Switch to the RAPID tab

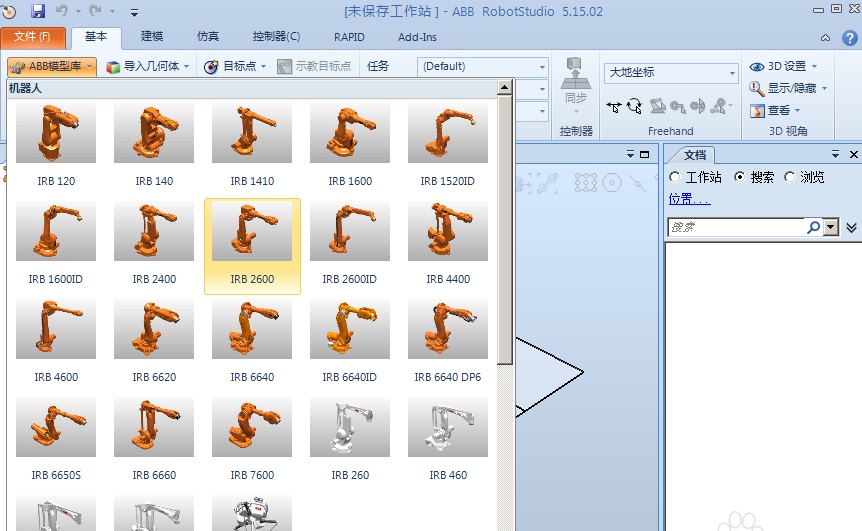[x=349, y=37]
